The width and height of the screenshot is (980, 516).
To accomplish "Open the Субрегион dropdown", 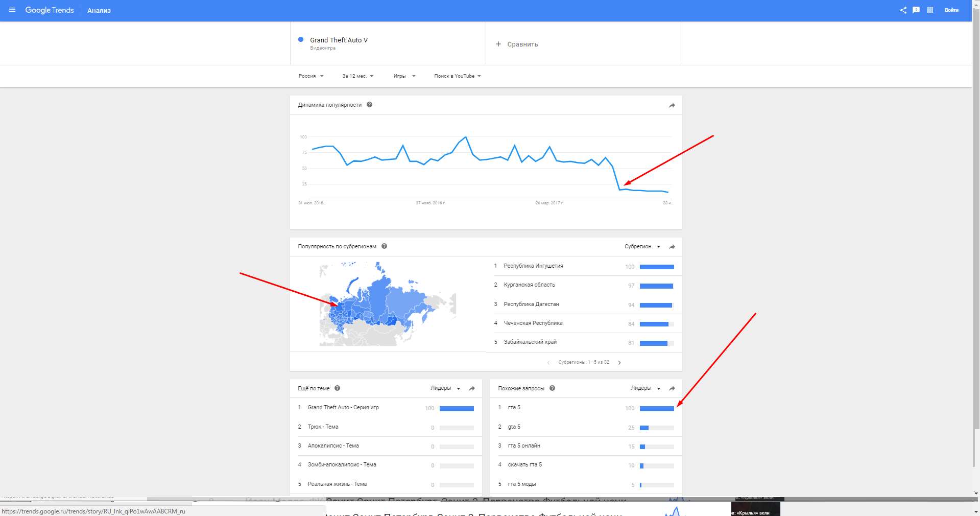I will [x=642, y=247].
